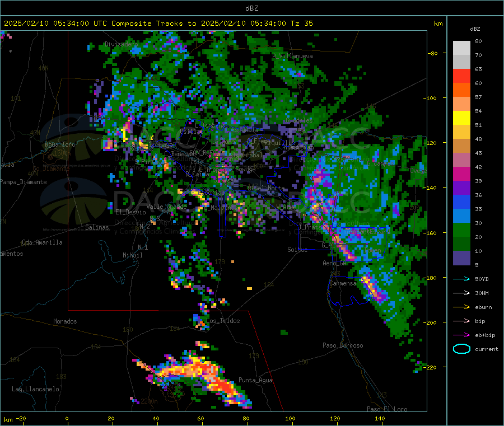
Task: Click the '60' tick on bottom axis
Action: 200,418
